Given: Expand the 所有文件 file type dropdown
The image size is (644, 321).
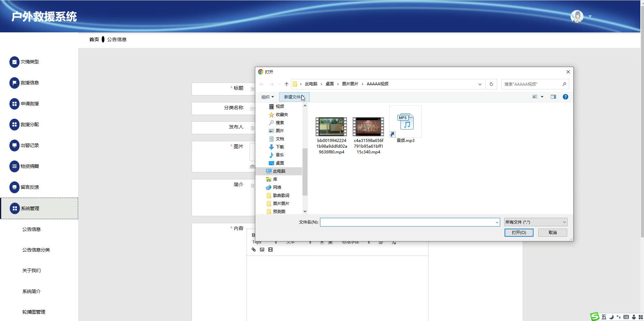Looking at the screenshot, I should (536, 222).
